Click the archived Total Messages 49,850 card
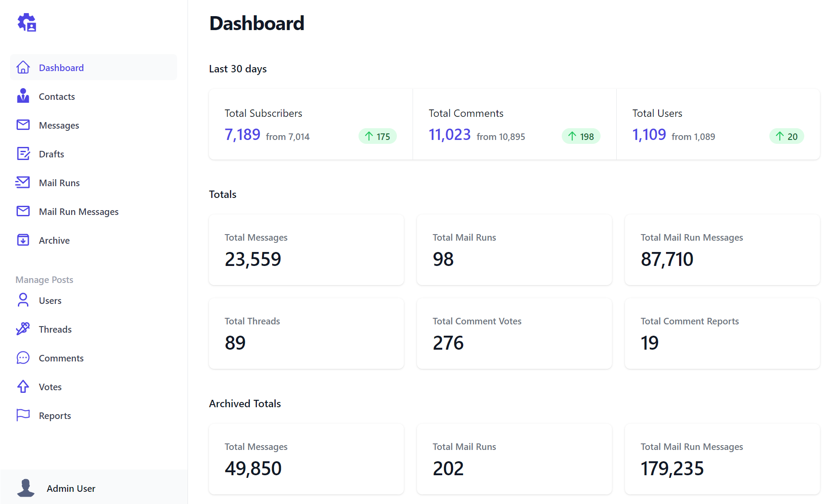This screenshot has width=840, height=504. pyautogui.click(x=306, y=459)
